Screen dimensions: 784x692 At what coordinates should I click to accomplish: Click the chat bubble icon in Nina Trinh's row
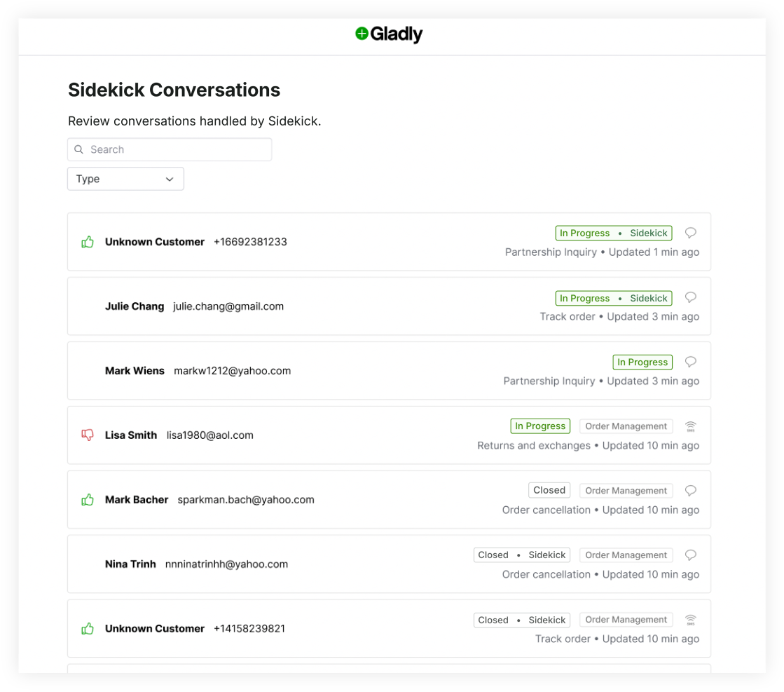(691, 555)
